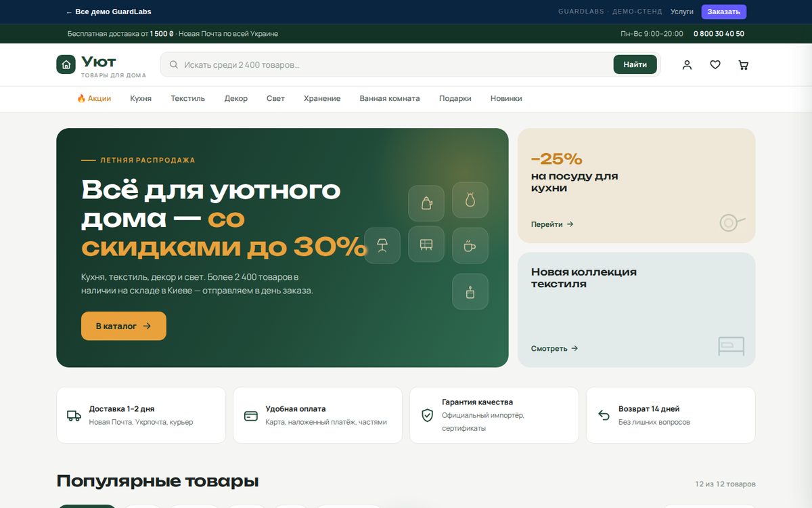Click the Возврат 14 дней card
Image resolution: width=812 pixels, height=508 pixels.
coord(671,415)
